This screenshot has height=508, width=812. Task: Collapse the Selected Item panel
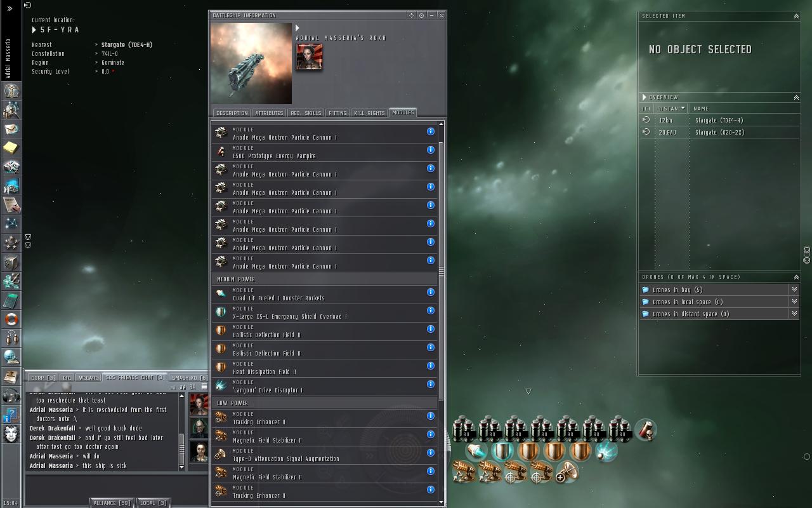796,16
